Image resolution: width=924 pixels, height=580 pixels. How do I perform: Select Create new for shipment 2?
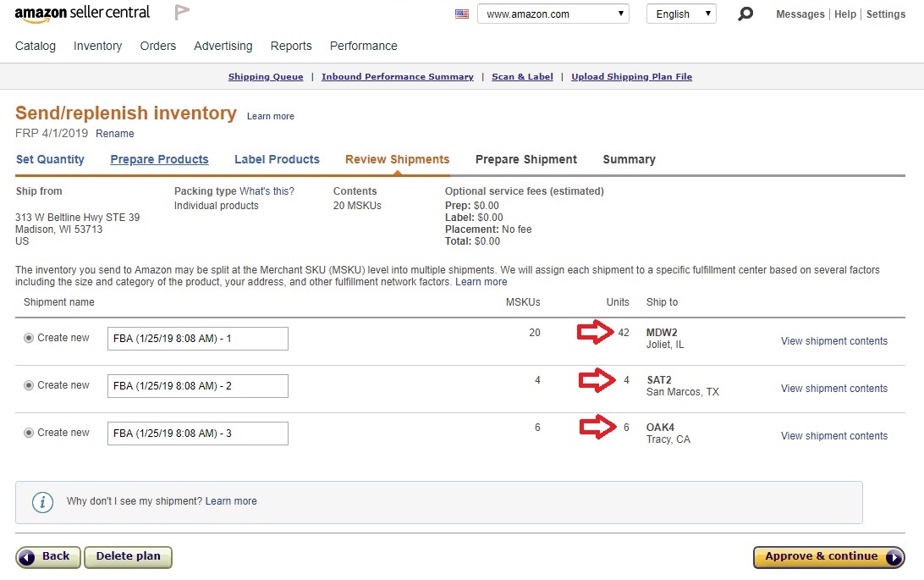28,385
